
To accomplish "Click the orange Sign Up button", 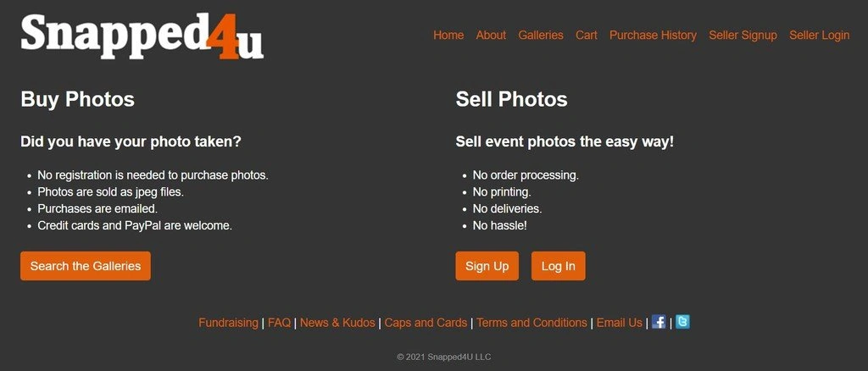I will [x=487, y=266].
